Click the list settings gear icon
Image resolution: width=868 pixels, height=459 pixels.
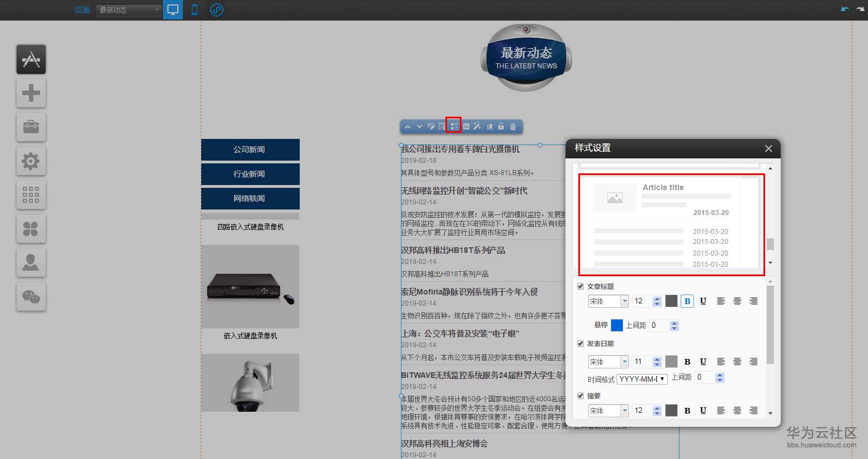pyautogui.click(x=442, y=127)
